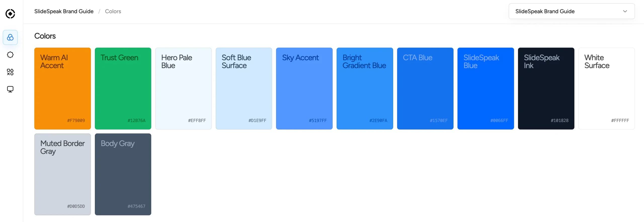Click the Colors page heading
This screenshot has width=644, height=222.
pos(45,36)
